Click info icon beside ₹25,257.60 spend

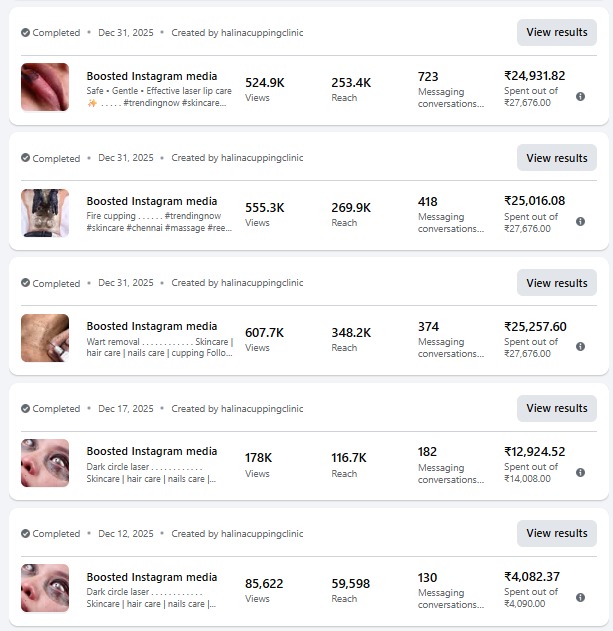coord(580,346)
